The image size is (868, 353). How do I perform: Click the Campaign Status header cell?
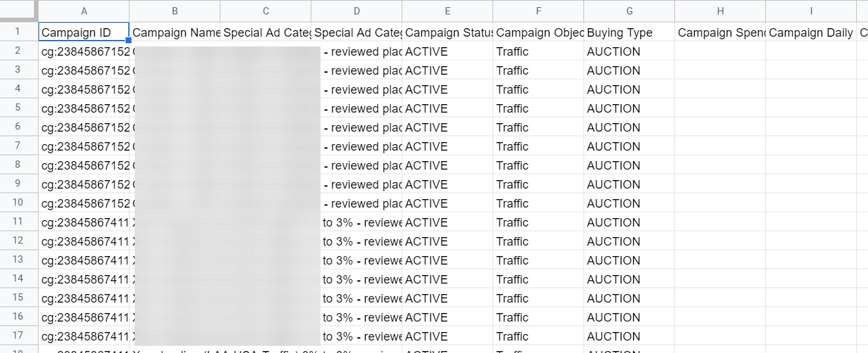coord(447,32)
